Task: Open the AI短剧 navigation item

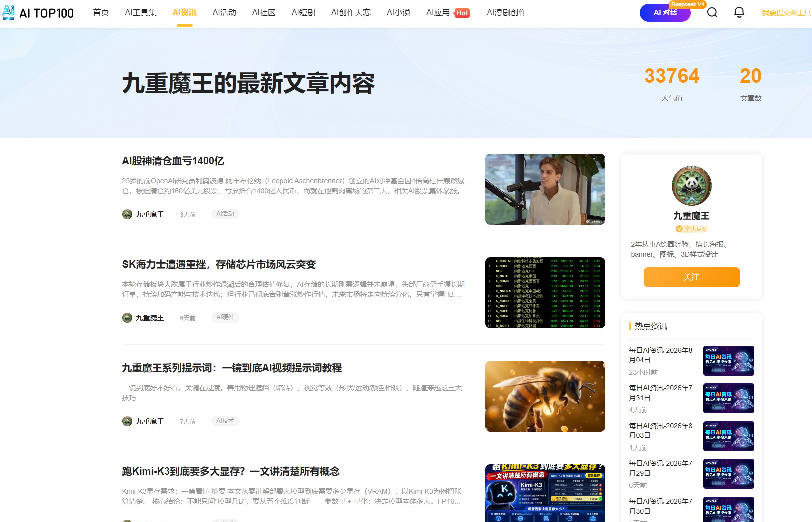Action: (x=303, y=13)
